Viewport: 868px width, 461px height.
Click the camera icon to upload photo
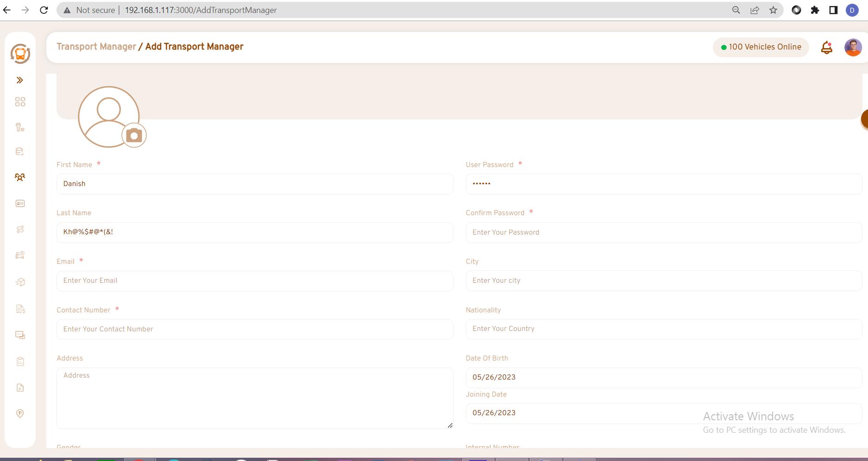134,136
